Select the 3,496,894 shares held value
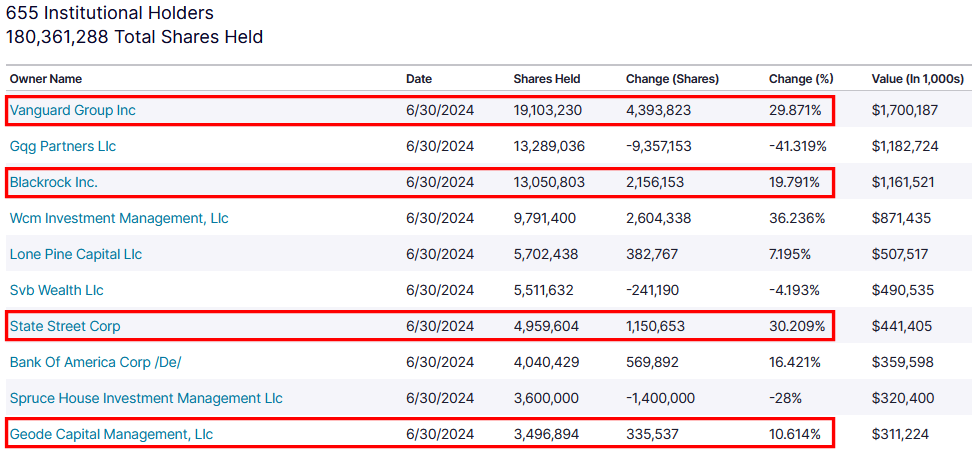Image resolution: width=972 pixels, height=453 pixels. point(547,434)
